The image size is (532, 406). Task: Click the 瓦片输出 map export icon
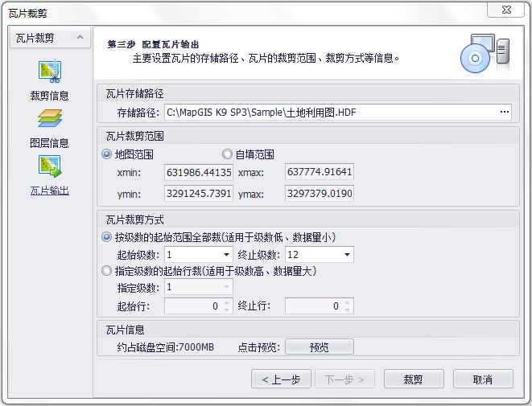click(50, 166)
